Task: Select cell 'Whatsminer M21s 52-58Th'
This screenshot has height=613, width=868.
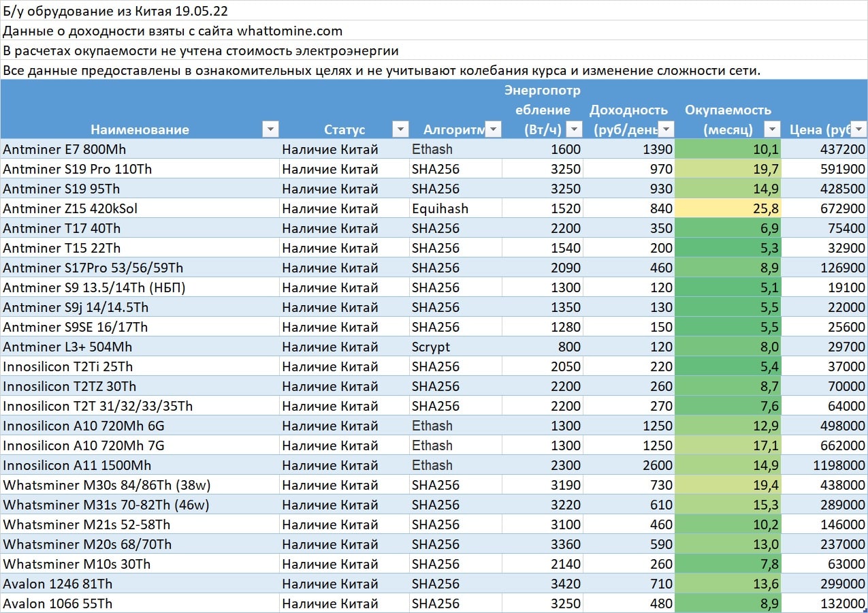Action: [x=140, y=524]
